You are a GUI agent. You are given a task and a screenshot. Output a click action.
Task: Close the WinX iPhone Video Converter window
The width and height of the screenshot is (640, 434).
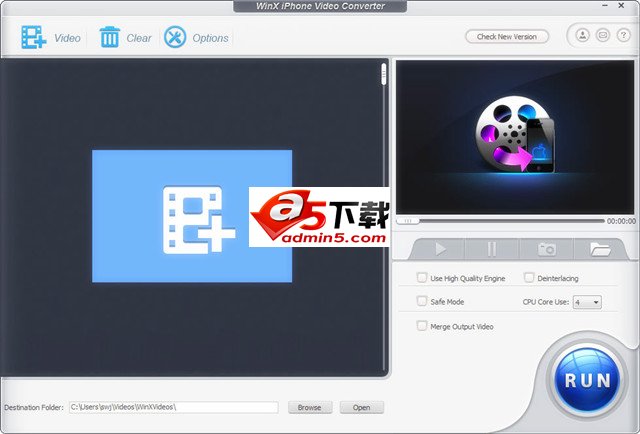(x=621, y=6)
